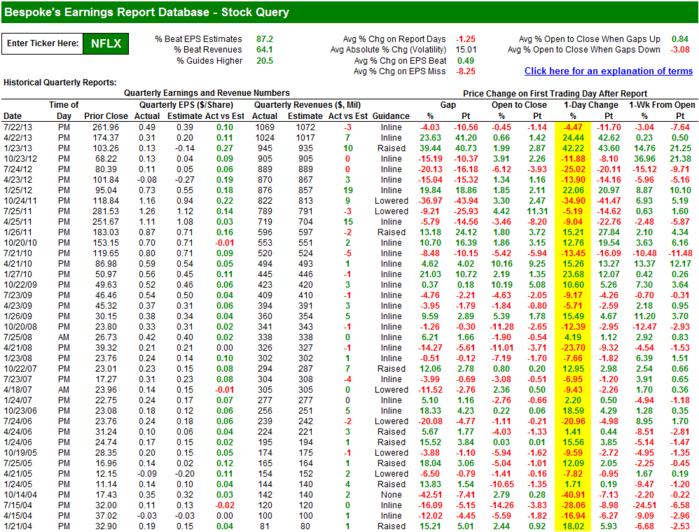
Task: Select the Guidance column header
Action: point(391,116)
